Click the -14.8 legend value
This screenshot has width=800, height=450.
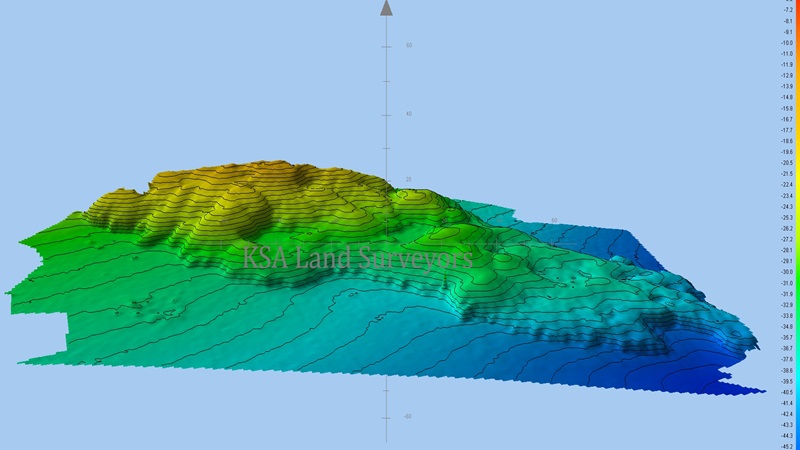[x=787, y=97]
